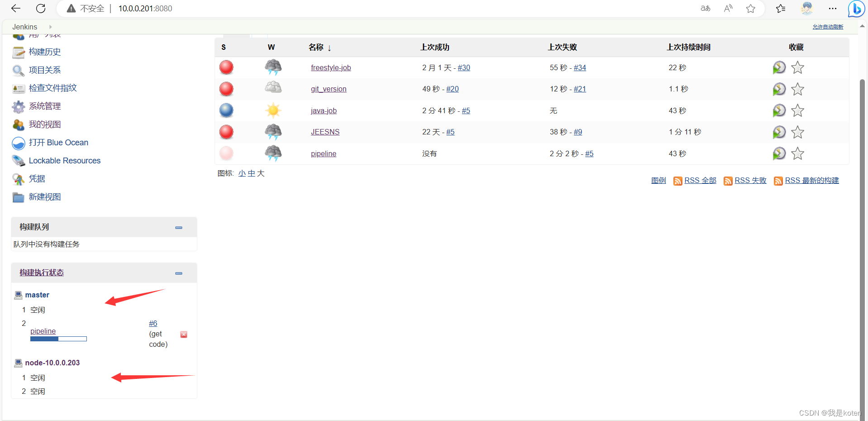Collapse the Build Queue panel
Image resolution: width=868 pixels, height=421 pixels.
[179, 228]
